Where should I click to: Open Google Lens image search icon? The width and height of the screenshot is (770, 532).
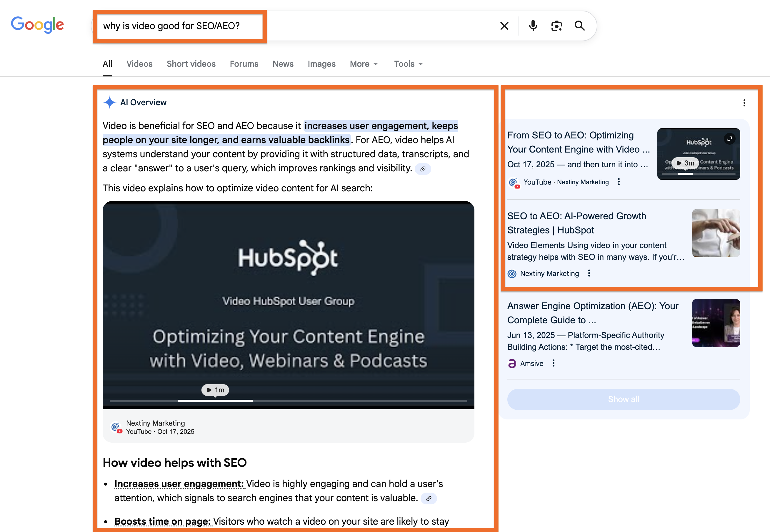(x=556, y=26)
